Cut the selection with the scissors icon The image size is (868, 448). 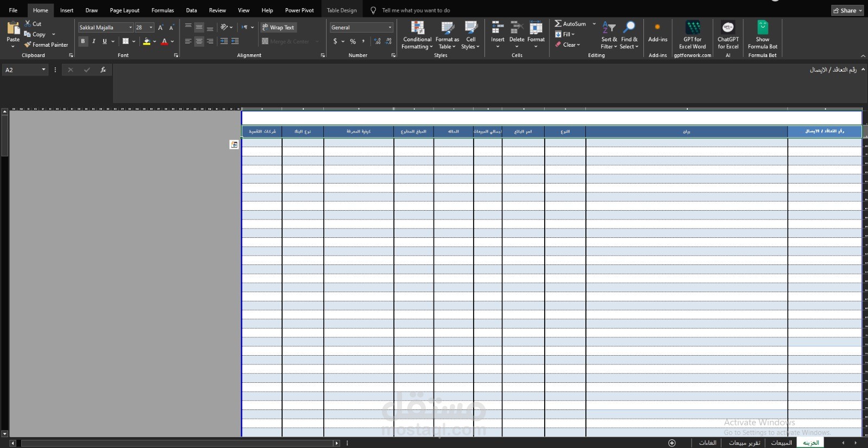click(28, 23)
